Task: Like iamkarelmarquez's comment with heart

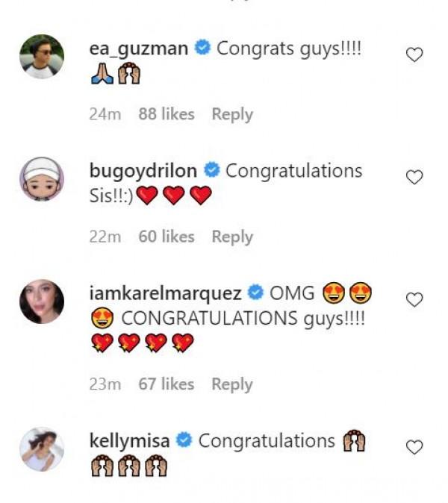Action: point(414,299)
